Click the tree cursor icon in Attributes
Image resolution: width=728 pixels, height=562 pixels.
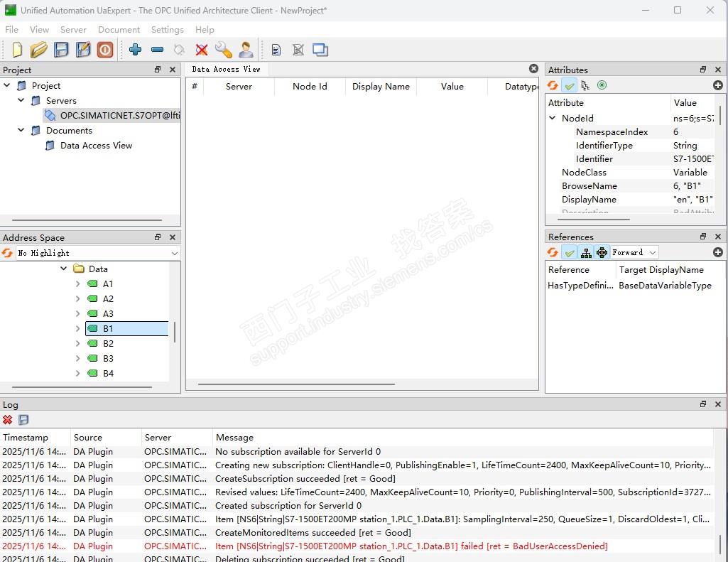coord(585,85)
